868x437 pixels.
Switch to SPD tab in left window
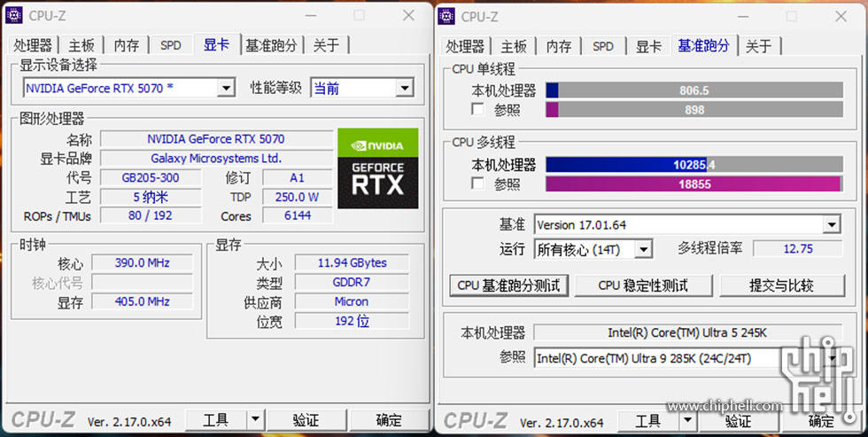(170, 45)
